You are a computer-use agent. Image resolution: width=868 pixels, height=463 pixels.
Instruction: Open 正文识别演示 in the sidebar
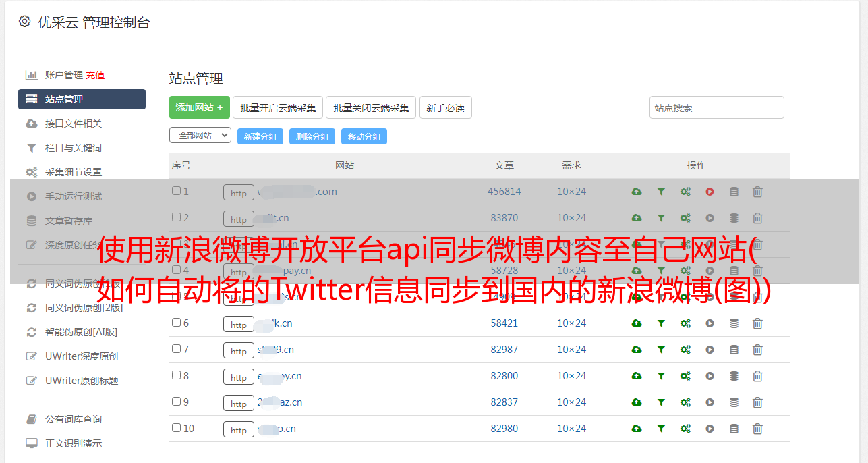[74, 443]
